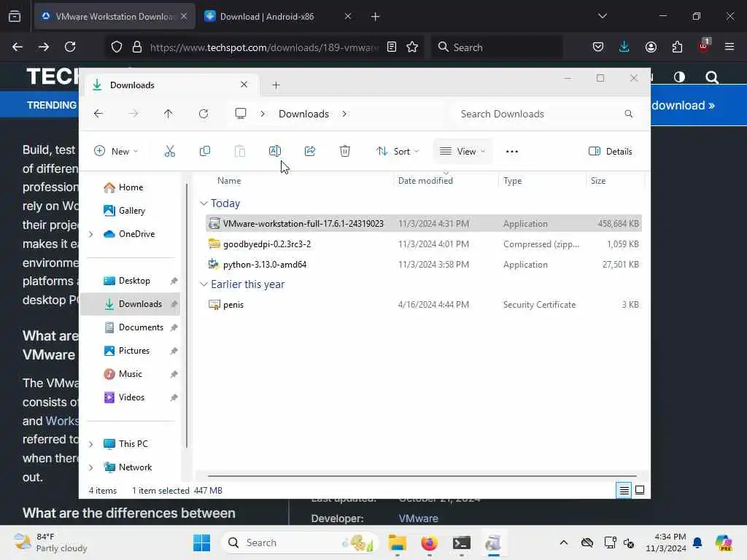Click the Paste icon in Explorer toolbar
The width and height of the screenshot is (747, 560).
[239, 152]
